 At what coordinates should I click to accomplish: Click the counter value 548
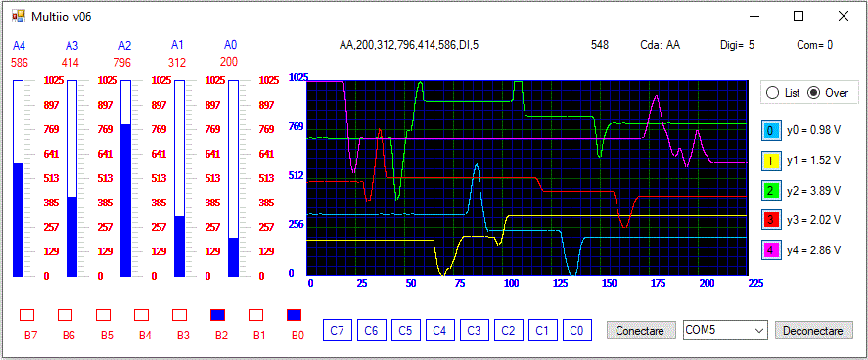coord(600,45)
